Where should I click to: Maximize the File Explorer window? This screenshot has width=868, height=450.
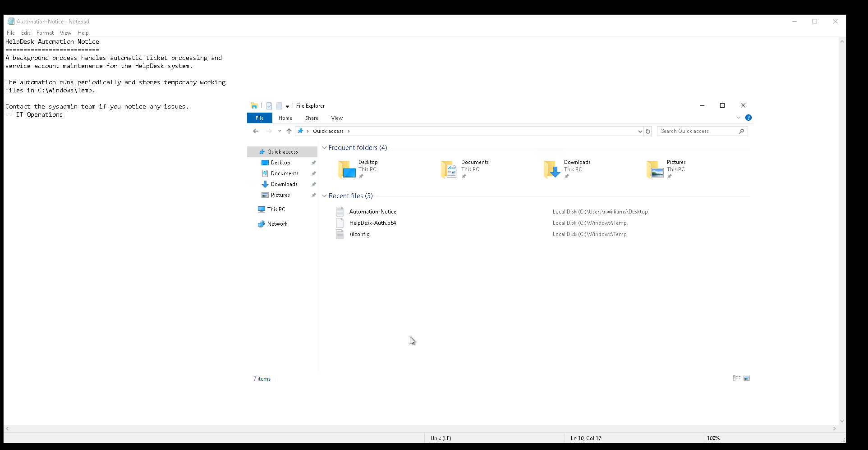pyautogui.click(x=722, y=105)
